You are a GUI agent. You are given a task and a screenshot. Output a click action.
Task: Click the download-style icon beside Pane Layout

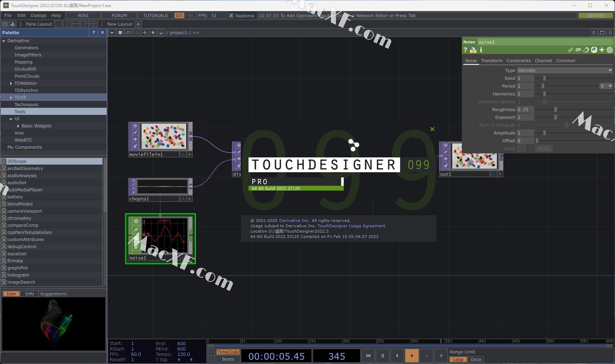13,24
